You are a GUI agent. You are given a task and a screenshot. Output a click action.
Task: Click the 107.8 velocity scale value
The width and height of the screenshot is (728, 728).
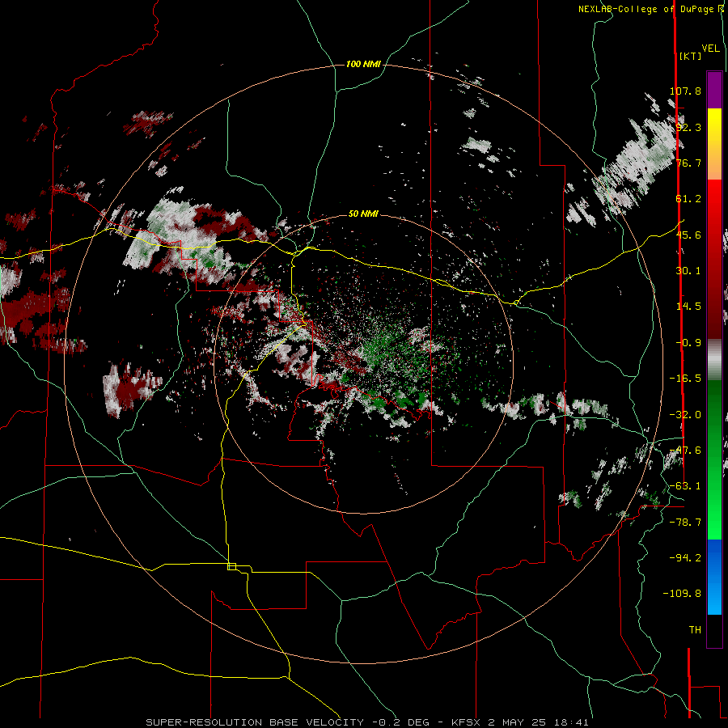685,91
